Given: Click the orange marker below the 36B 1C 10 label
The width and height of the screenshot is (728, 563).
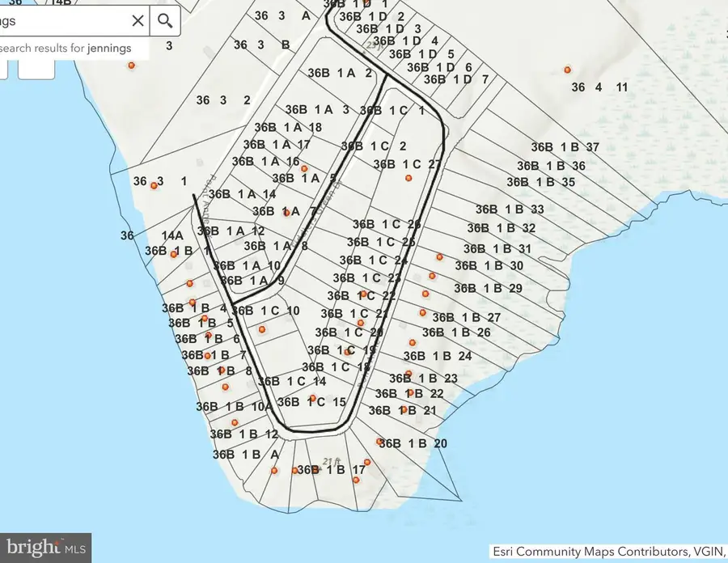Looking at the screenshot, I should [x=261, y=329].
